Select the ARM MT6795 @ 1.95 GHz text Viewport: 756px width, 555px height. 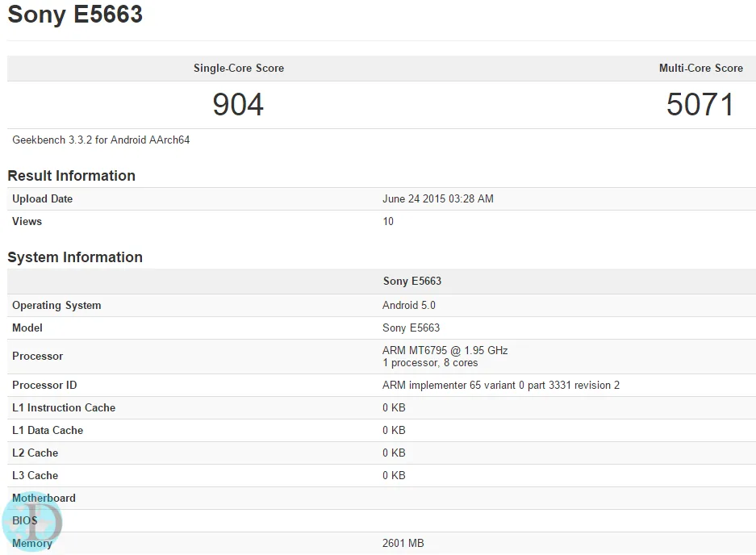pyautogui.click(x=445, y=351)
